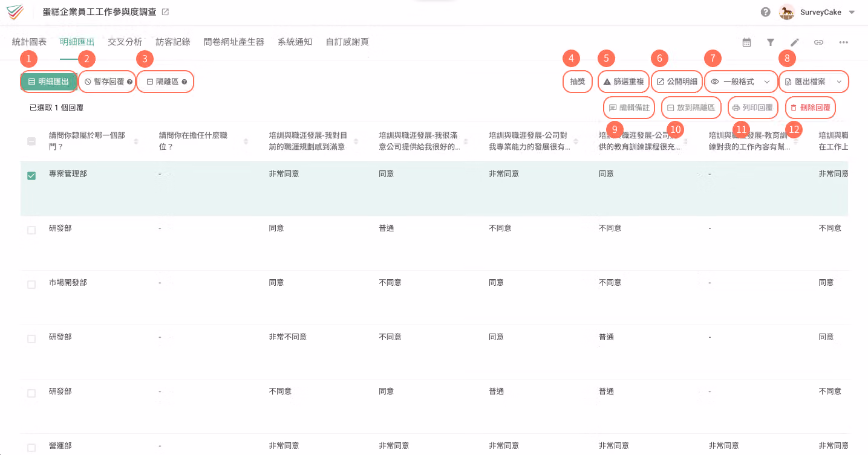Screen dimensions: 868x455
Task: Click the 隔離區 button
Action: coord(165,82)
